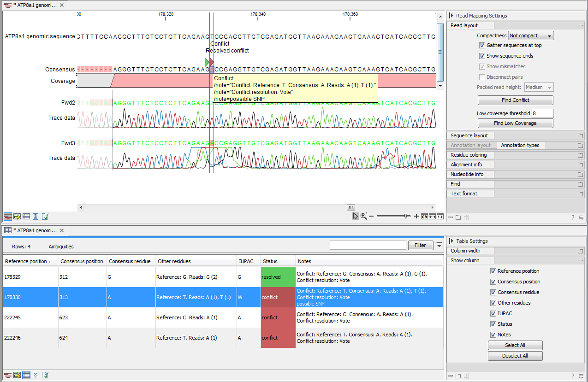
Task: Click the read mapping view icon in lower panel
Action: point(8,375)
